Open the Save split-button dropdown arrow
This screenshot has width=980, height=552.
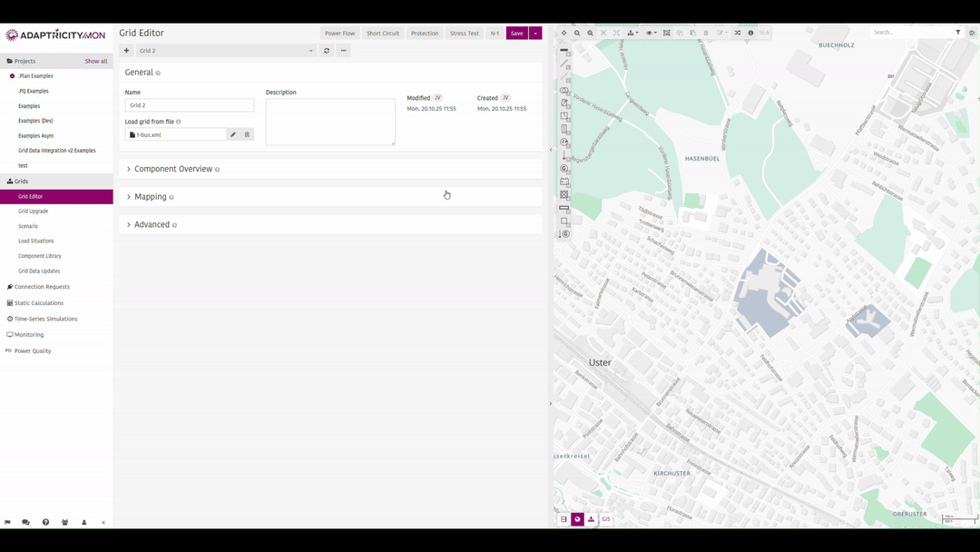coord(535,34)
